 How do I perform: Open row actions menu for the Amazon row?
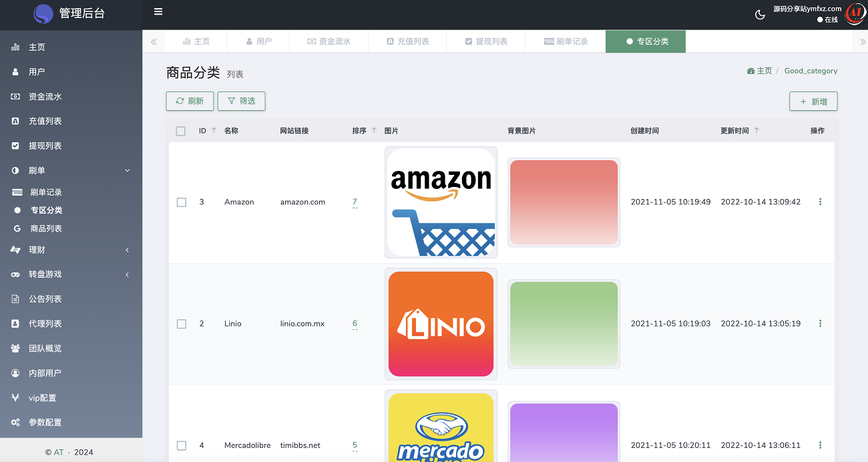click(820, 202)
